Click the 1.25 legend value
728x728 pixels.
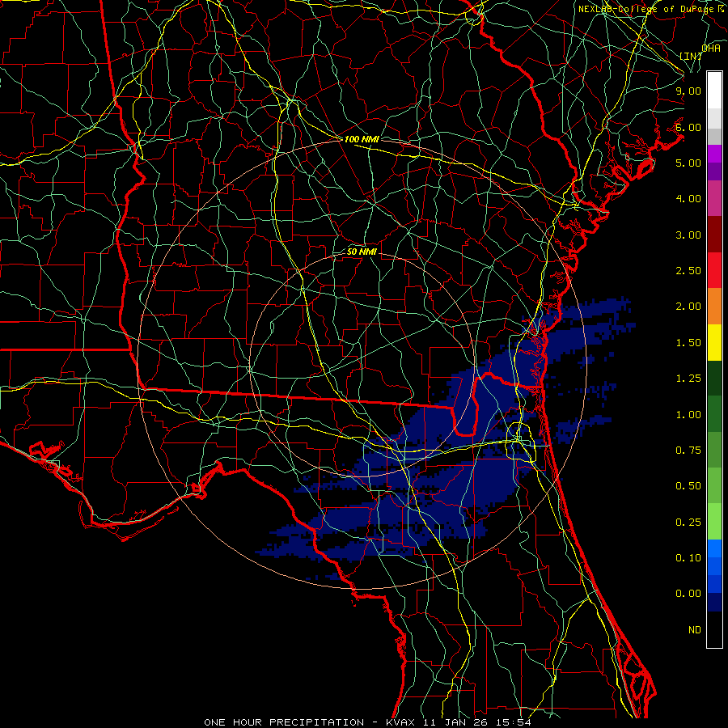pyautogui.click(x=688, y=379)
